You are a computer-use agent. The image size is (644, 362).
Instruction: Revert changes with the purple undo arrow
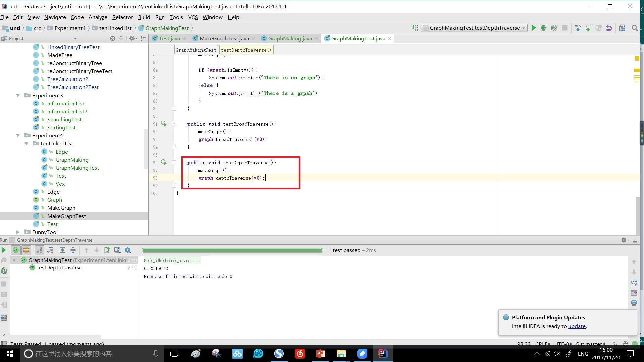609,28
